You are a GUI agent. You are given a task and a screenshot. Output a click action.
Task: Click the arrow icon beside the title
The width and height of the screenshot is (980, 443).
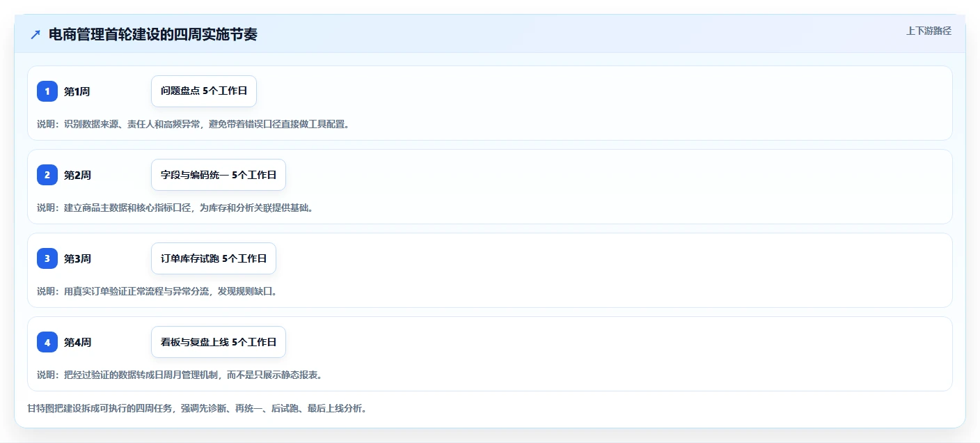tap(35, 34)
